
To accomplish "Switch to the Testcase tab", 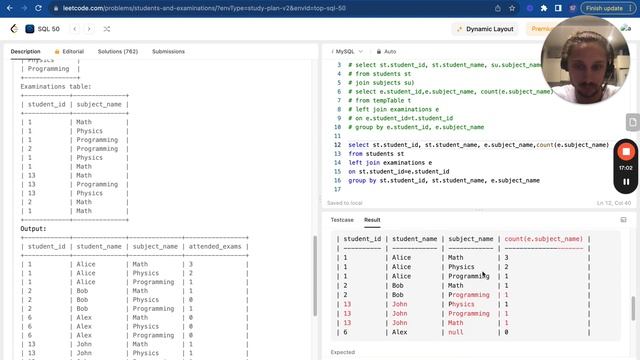I will (342, 220).
